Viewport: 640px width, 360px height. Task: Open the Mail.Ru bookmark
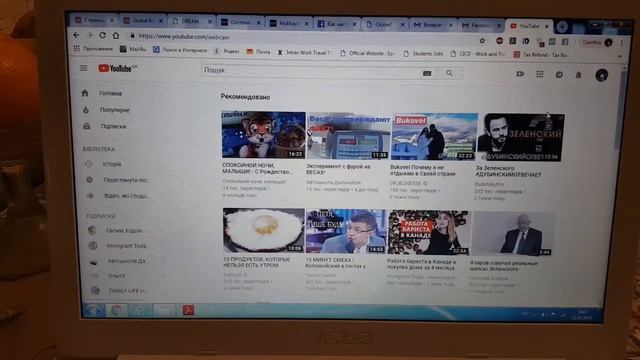133,49
